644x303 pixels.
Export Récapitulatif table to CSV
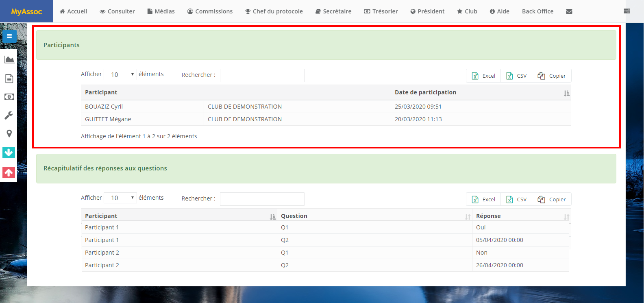click(x=516, y=199)
